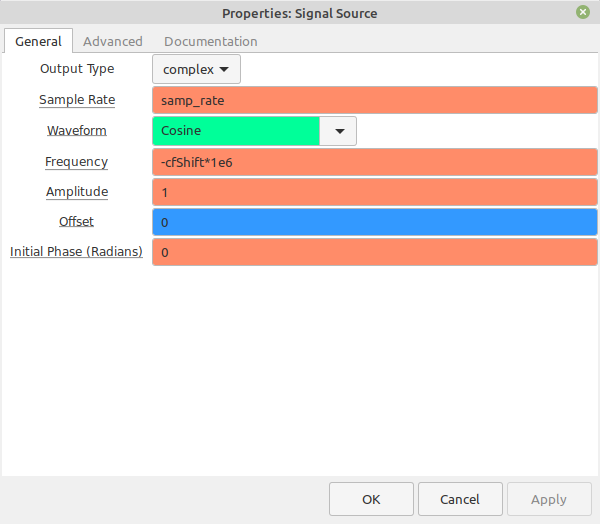Viewport: 600px width, 524px height.
Task: Open the Output Type complex dropdown
Action: pyautogui.click(x=196, y=69)
